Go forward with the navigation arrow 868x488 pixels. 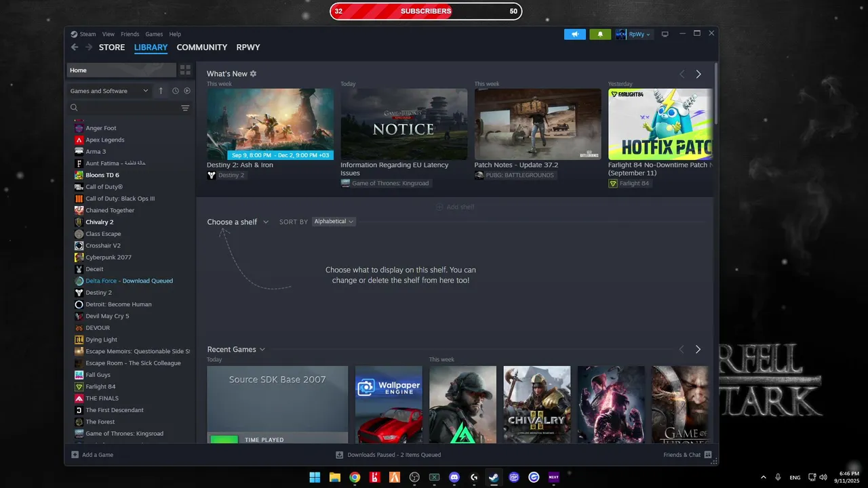(x=89, y=47)
